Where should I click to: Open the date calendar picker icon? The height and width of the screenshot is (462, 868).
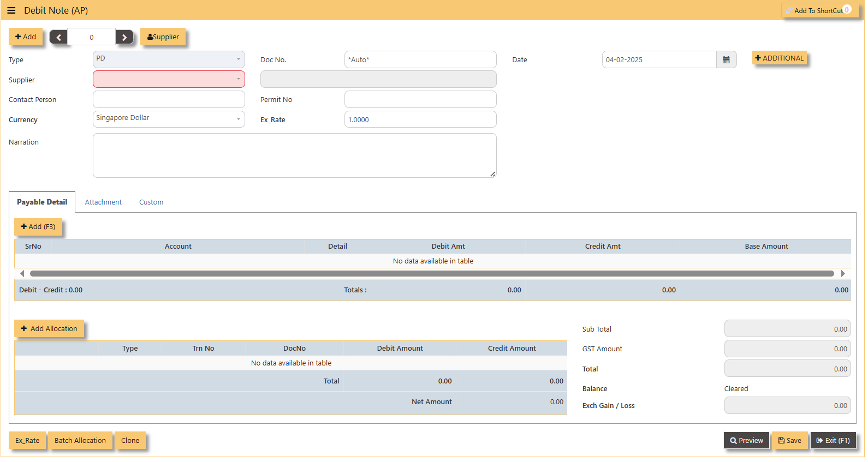coord(726,59)
